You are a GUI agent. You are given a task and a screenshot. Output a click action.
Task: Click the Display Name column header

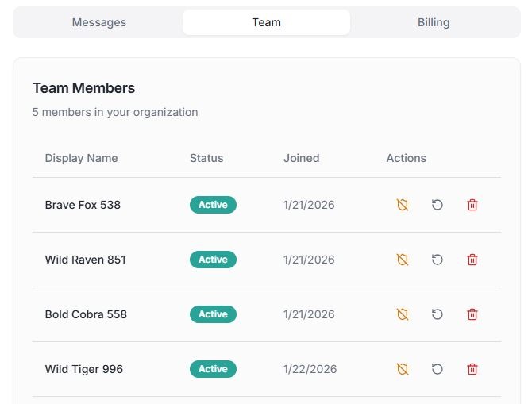coord(81,158)
